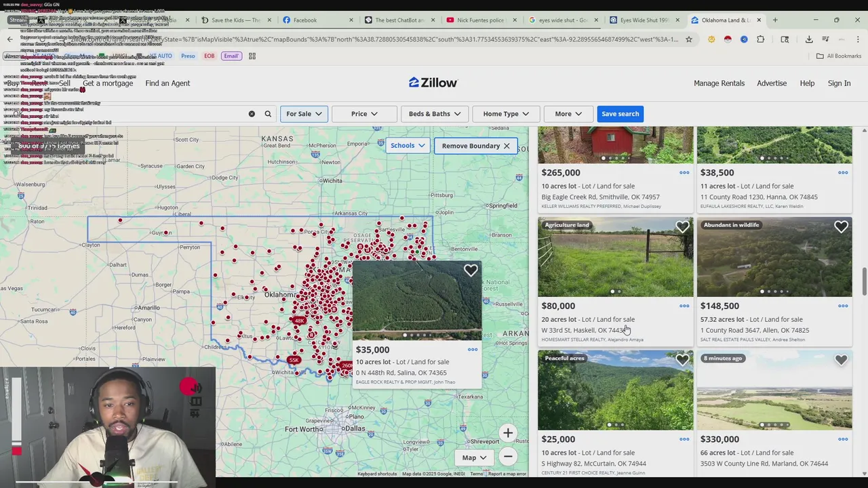Clear the search box with the X icon
The height and width of the screenshot is (488, 868).
(x=252, y=114)
